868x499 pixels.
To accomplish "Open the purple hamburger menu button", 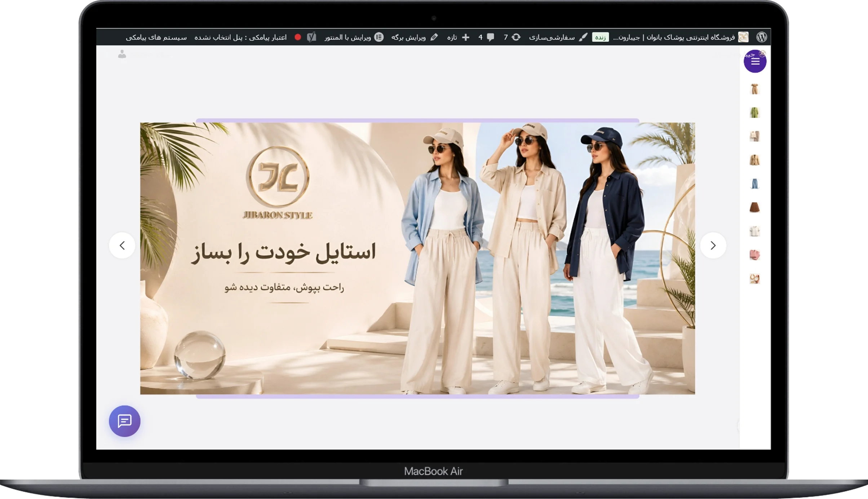I will point(755,61).
